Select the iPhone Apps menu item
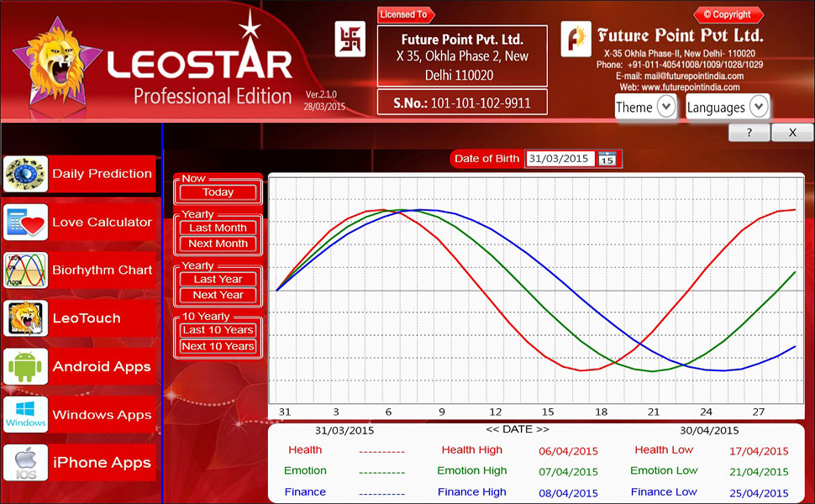Image resolution: width=815 pixels, height=504 pixels. [x=102, y=463]
